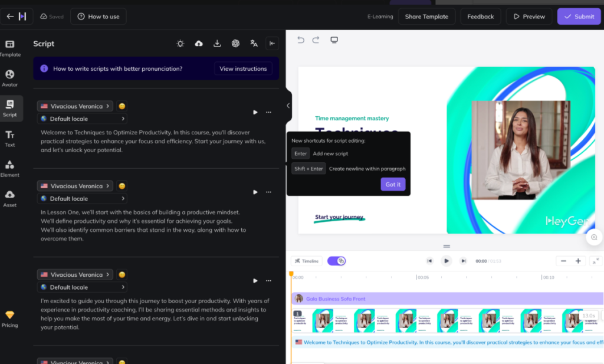Click the lightbulb icon in Script header
The height and width of the screenshot is (364, 604).
(x=180, y=44)
